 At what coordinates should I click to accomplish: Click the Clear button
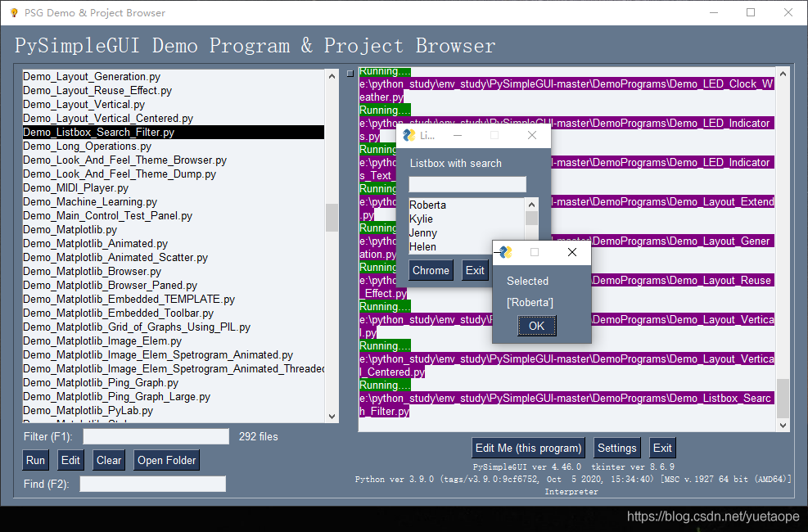click(109, 460)
